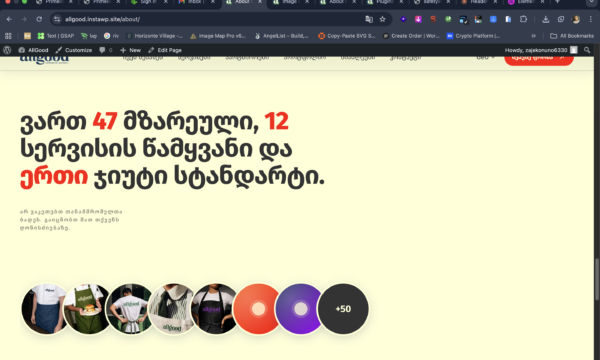The width and height of the screenshot is (600, 360).
Task: Open the All Bookmarks folder
Action: (572, 36)
